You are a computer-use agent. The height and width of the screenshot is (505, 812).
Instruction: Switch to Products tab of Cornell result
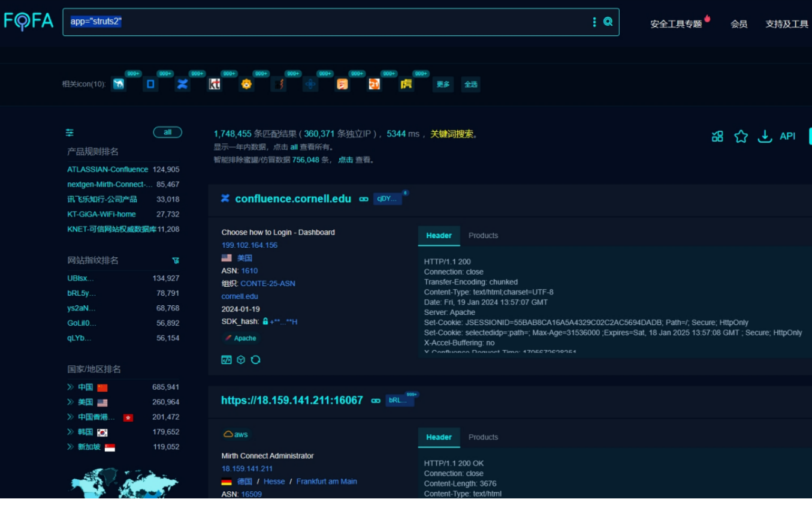tap(483, 236)
